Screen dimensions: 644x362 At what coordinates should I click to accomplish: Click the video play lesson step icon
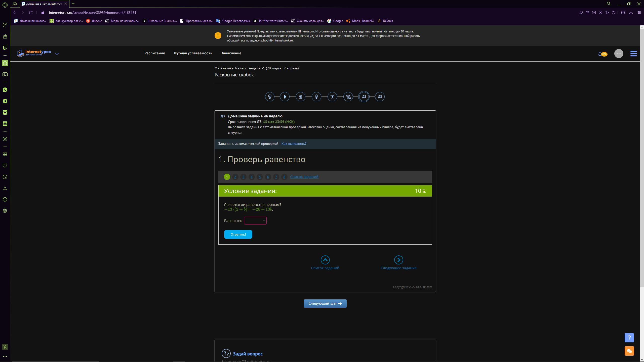[x=285, y=97]
